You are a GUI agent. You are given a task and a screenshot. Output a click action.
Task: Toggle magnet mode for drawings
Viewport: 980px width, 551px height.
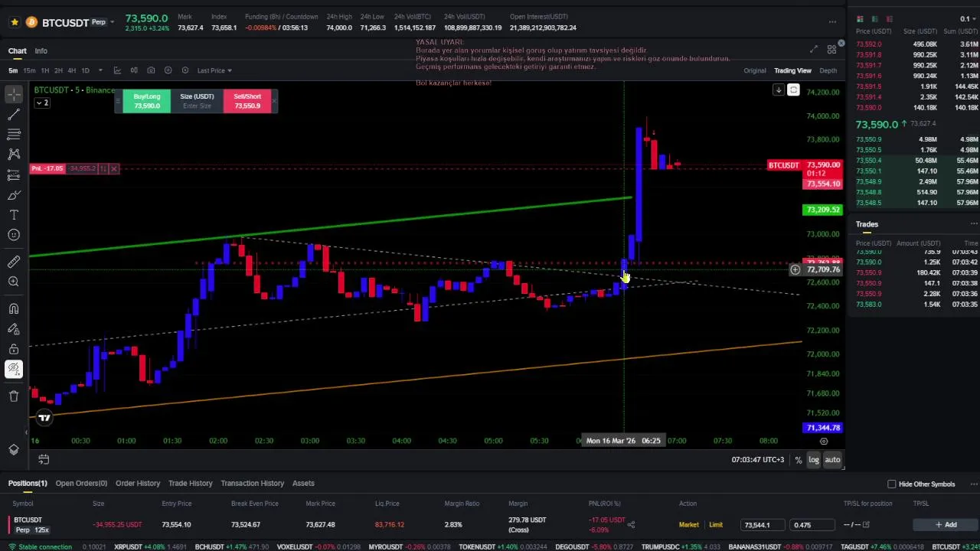[x=14, y=309]
